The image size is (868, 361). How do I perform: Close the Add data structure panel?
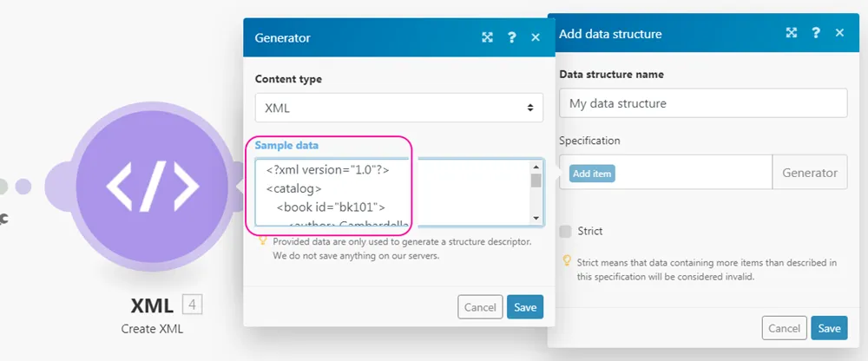[x=839, y=33]
